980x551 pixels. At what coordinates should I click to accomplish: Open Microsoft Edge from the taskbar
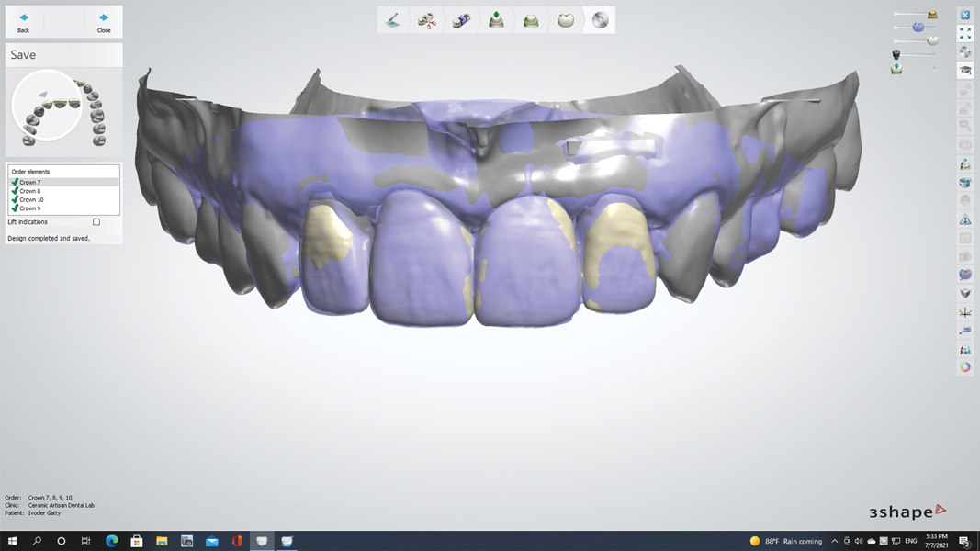click(112, 542)
